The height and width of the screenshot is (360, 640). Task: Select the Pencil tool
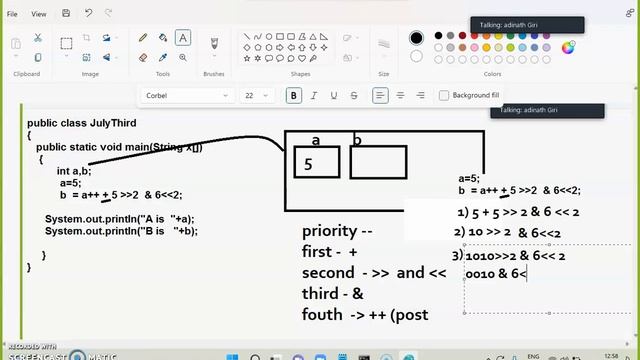[142, 38]
